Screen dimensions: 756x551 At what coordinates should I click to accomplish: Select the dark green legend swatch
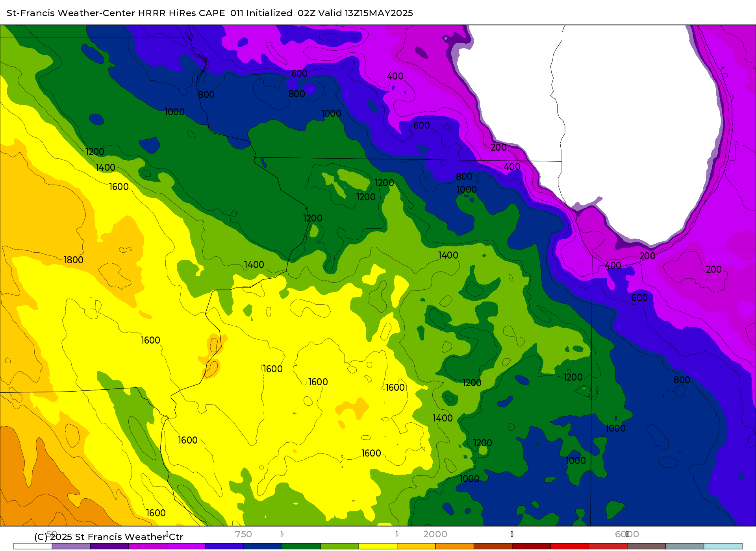pyautogui.click(x=301, y=546)
